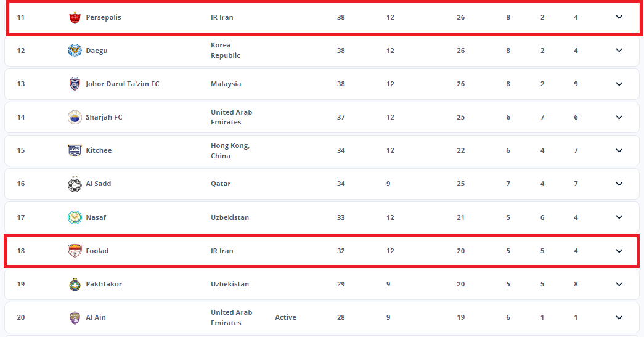Click the Persepolis club logo

click(x=75, y=17)
